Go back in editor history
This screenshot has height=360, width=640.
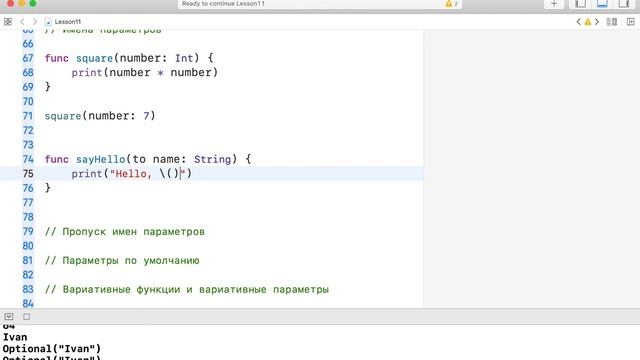coord(22,22)
